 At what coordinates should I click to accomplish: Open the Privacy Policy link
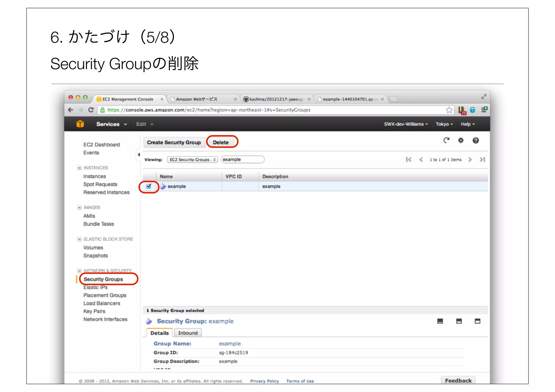(x=264, y=381)
